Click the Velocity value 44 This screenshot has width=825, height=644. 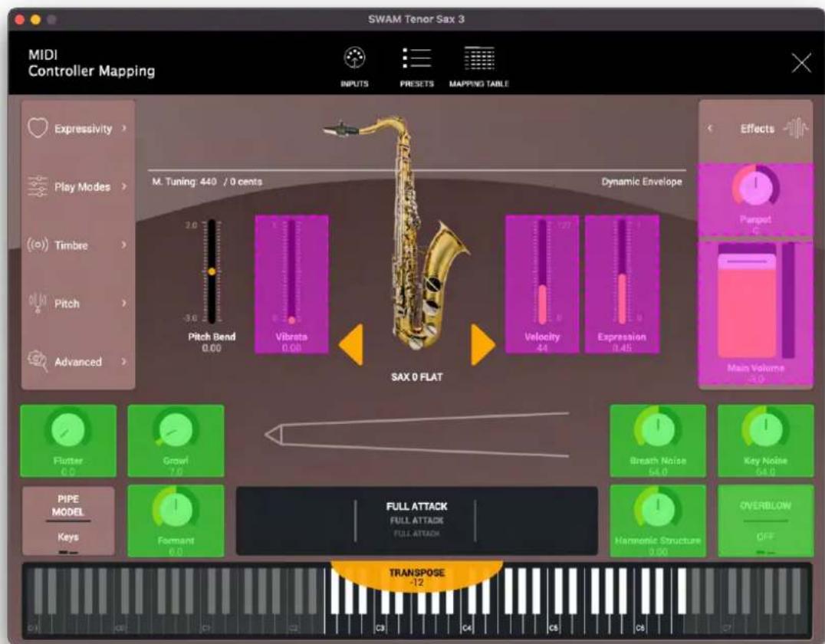542,348
